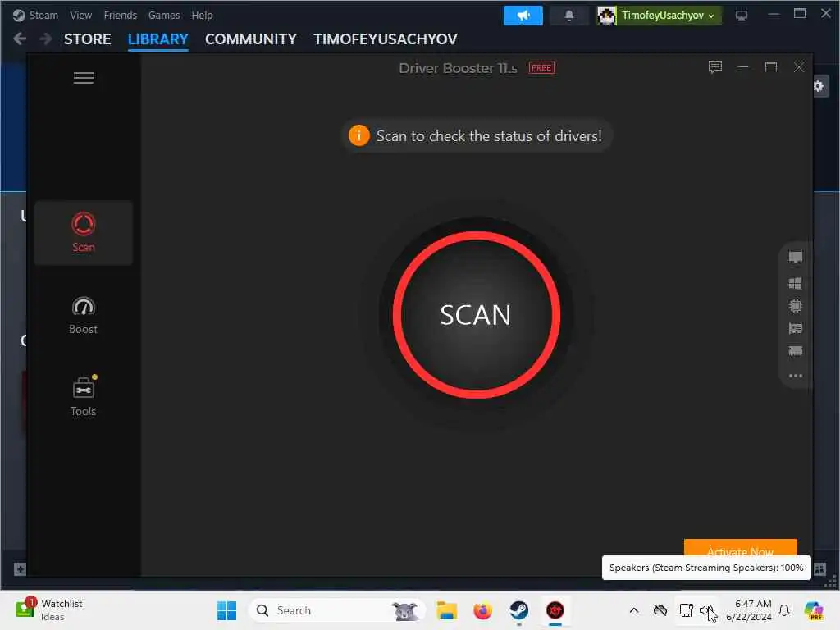The image size is (840, 630).
Task: Switch to the LIBRARY tab in Steam
Action: coord(158,39)
